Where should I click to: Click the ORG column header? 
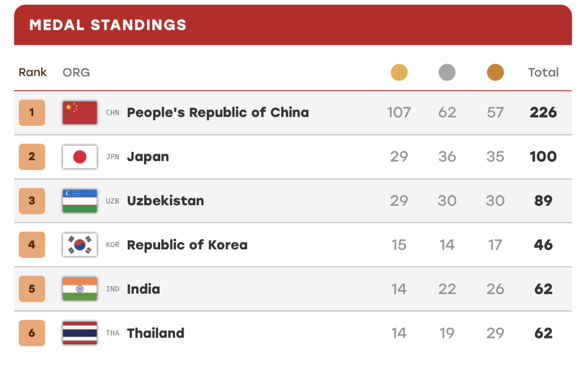pyautogui.click(x=76, y=72)
